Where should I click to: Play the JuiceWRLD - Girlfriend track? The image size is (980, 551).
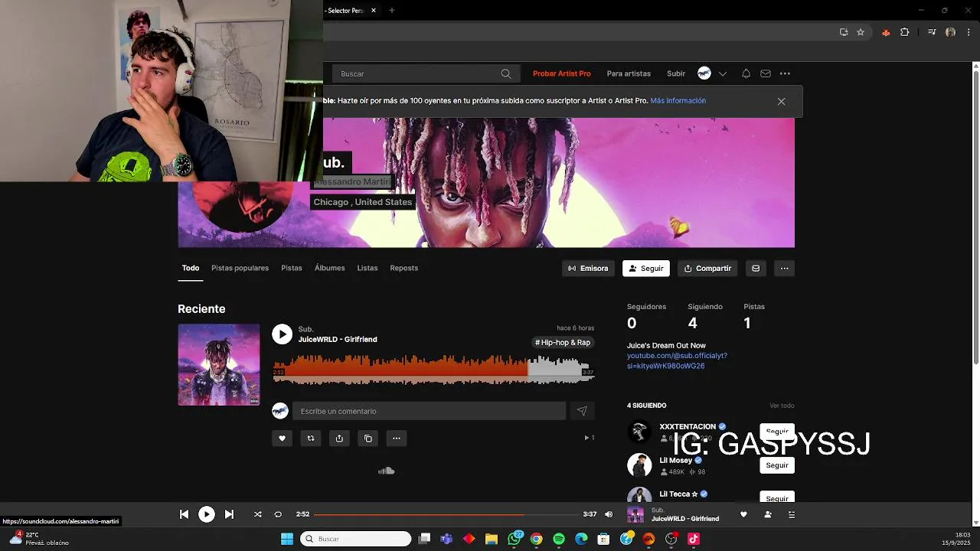(x=283, y=334)
